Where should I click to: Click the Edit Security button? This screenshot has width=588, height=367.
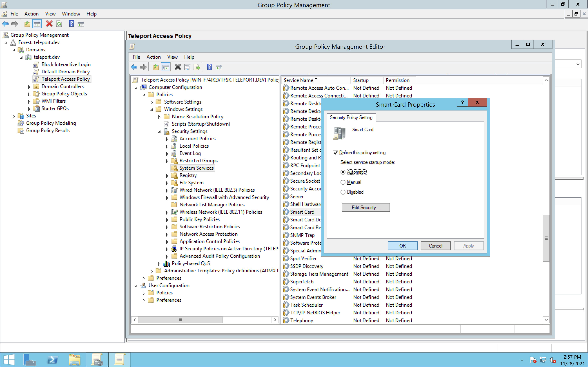click(x=365, y=208)
